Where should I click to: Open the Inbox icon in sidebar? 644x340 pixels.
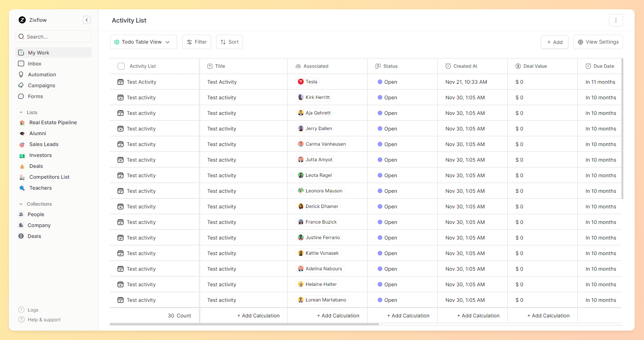pyautogui.click(x=21, y=63)
